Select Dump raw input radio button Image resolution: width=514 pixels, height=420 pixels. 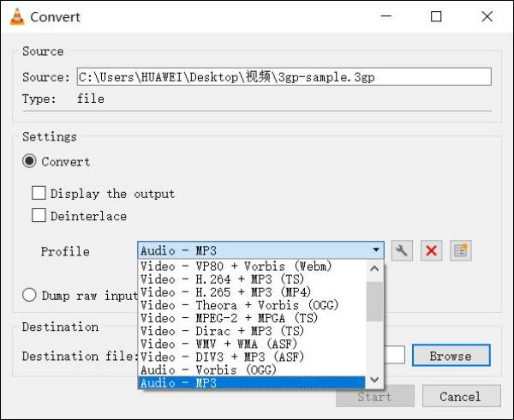[29, 295]
